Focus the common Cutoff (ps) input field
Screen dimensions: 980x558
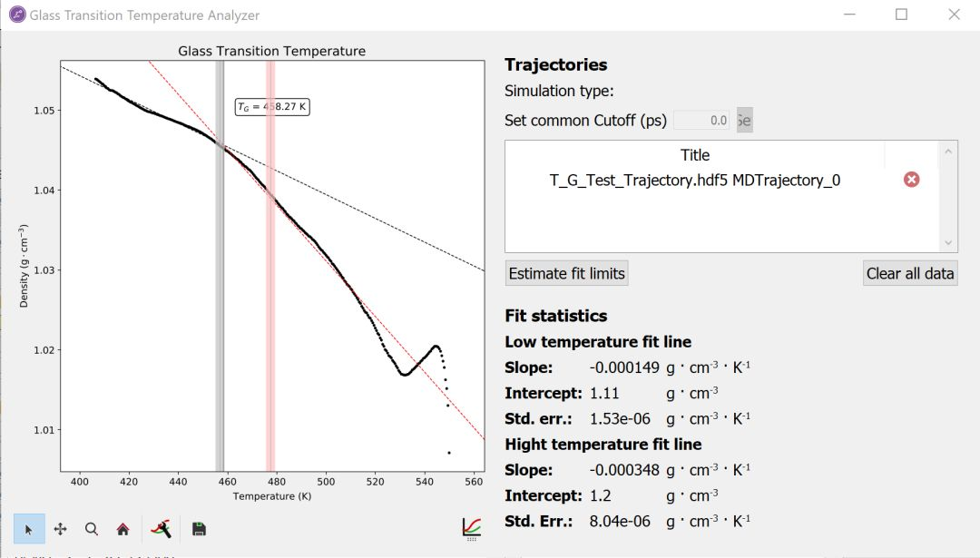(702, 121)
